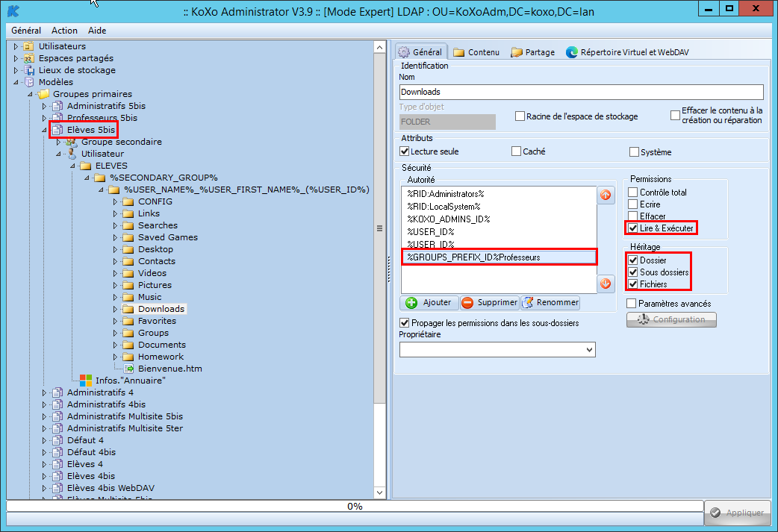The width and height of the screenshot is (778, 532).
Task: Click the 0% progress bar
Action: point(355,506)
